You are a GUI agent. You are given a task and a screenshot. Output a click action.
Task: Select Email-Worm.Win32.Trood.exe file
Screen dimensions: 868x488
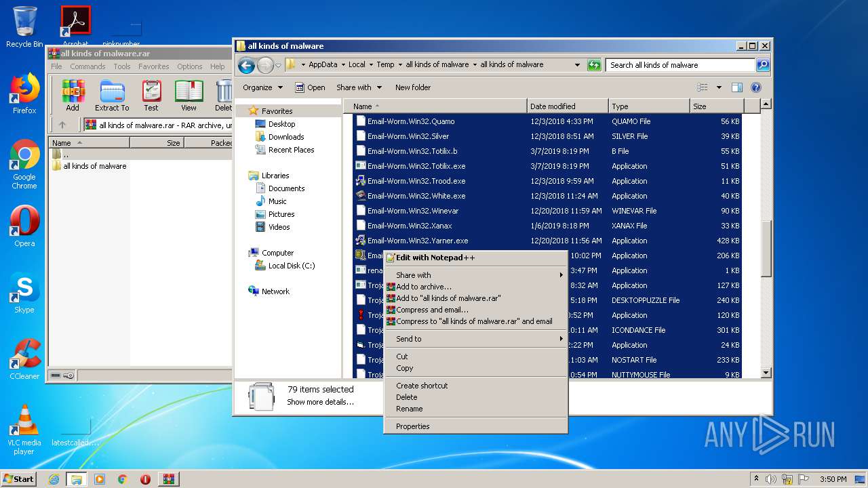[x=548, y=181]
